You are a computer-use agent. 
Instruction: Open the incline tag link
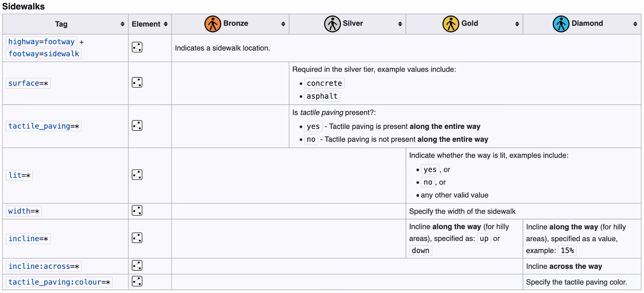tap(24, 239)
